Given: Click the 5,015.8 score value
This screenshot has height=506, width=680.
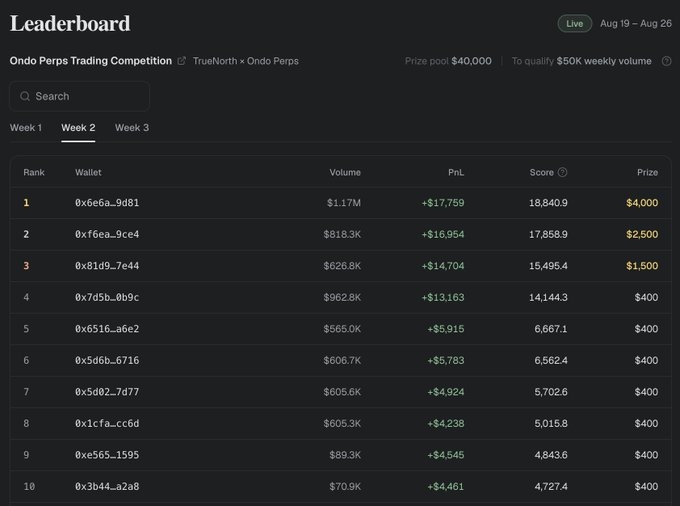Looking at the screenshot, I should click(x=551, y=423).
